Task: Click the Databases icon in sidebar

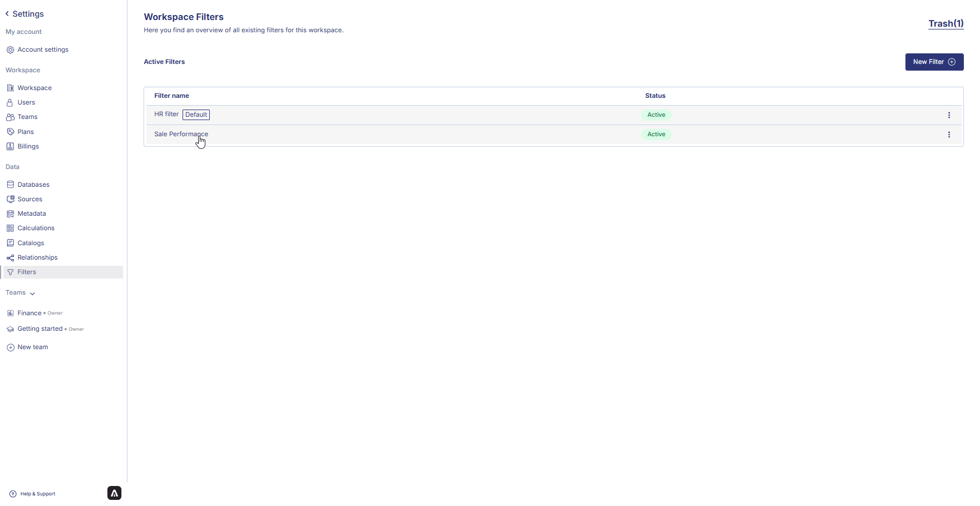Action: [x=10, y=185]
